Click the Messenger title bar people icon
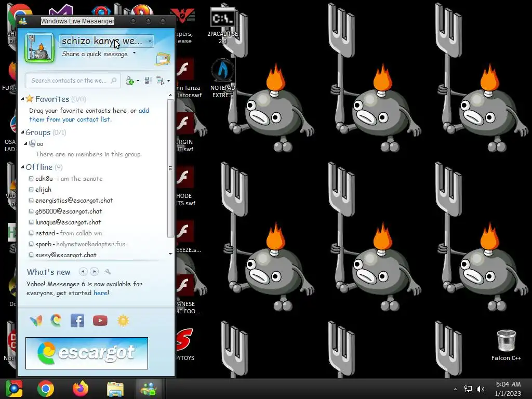532x399 pixels. point(23,21)
